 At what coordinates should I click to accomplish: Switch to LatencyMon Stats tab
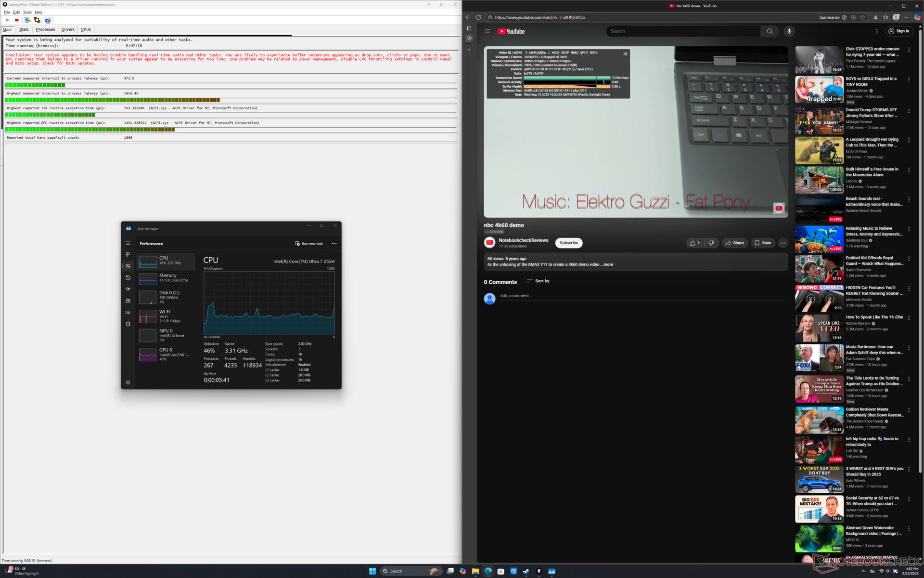[24, 29]
